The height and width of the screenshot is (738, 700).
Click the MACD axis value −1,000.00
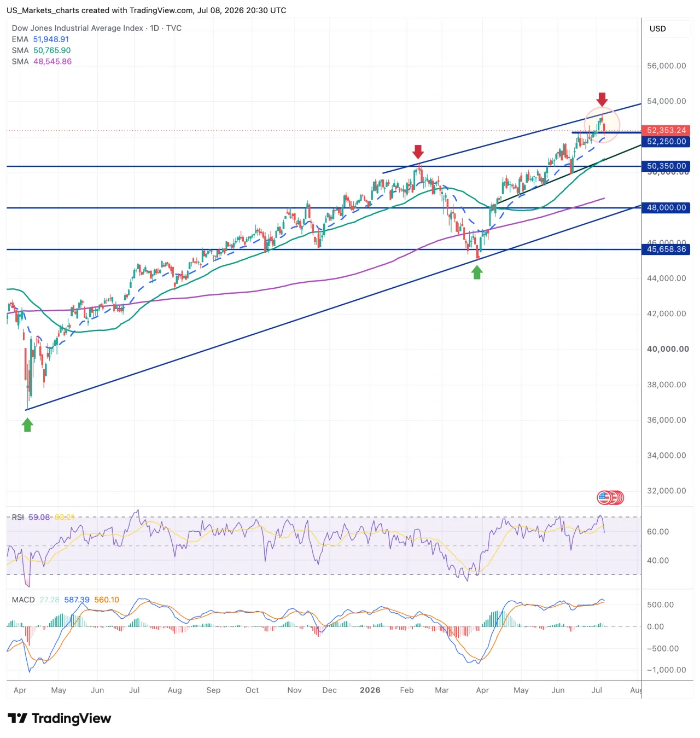(x=666, y=670)
